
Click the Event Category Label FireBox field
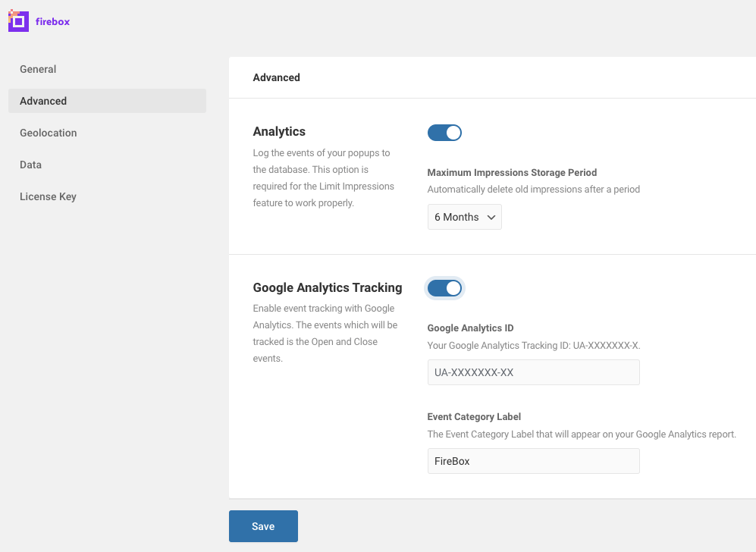point(533,461)
